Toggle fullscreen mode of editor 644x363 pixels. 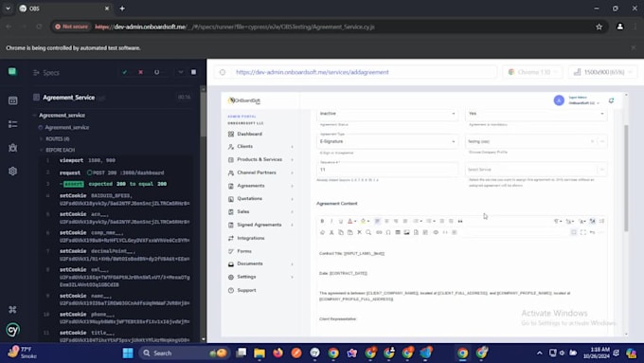point(583,232)
